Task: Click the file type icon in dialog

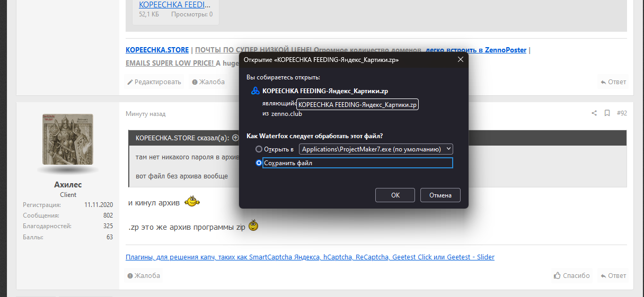Action: pos(255,91)
